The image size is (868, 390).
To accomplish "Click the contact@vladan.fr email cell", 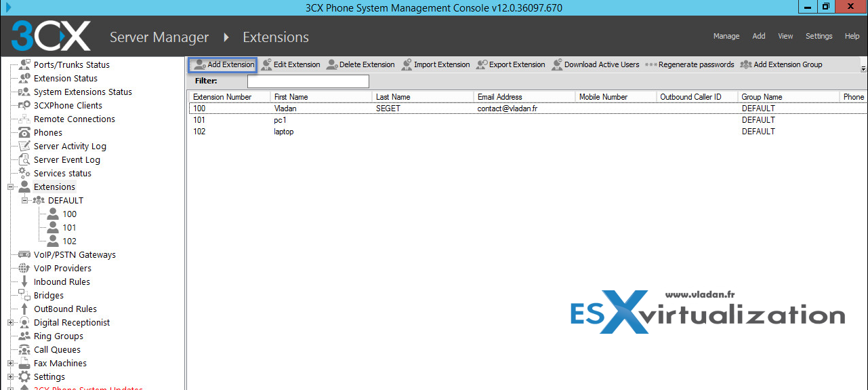I will point(507,109).
